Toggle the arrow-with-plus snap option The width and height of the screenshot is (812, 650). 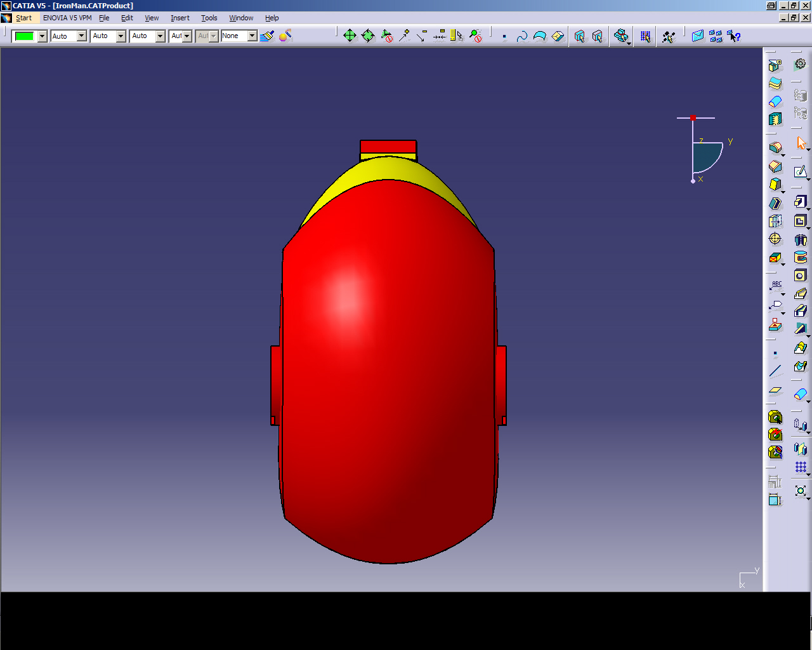coord(405,36)
